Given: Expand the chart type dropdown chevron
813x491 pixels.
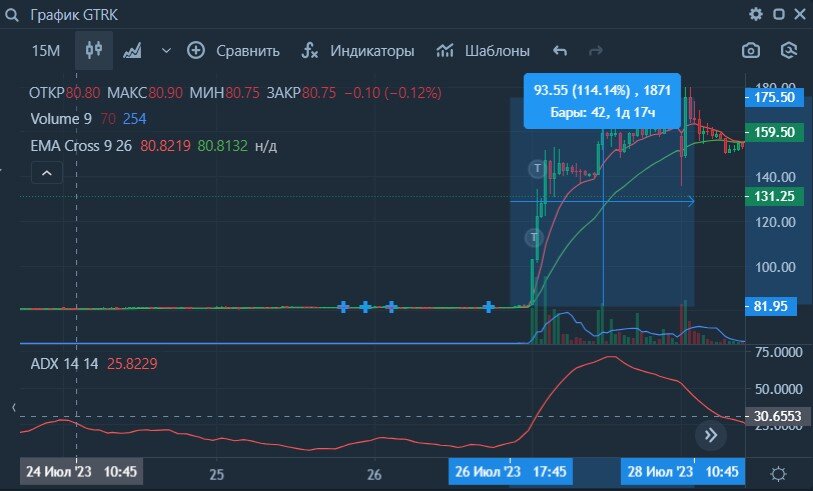Looking at the screenshot, I should click(x=166, y=51).
